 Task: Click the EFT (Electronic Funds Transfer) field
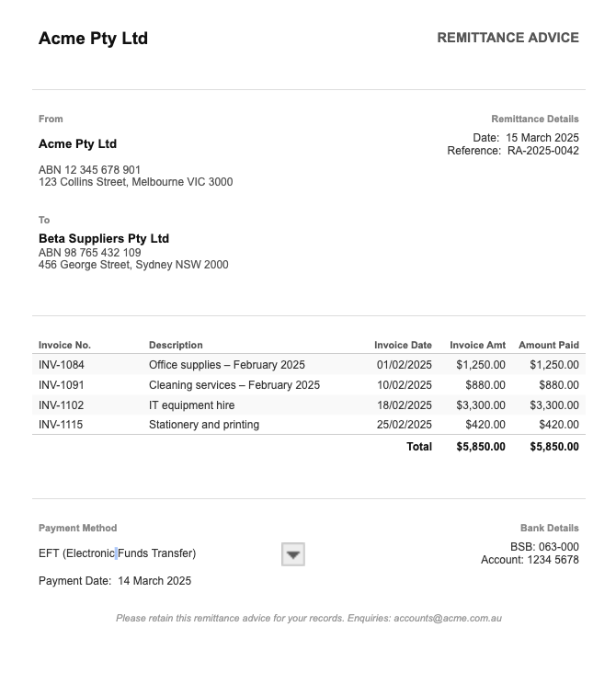[x=117, y=553]
